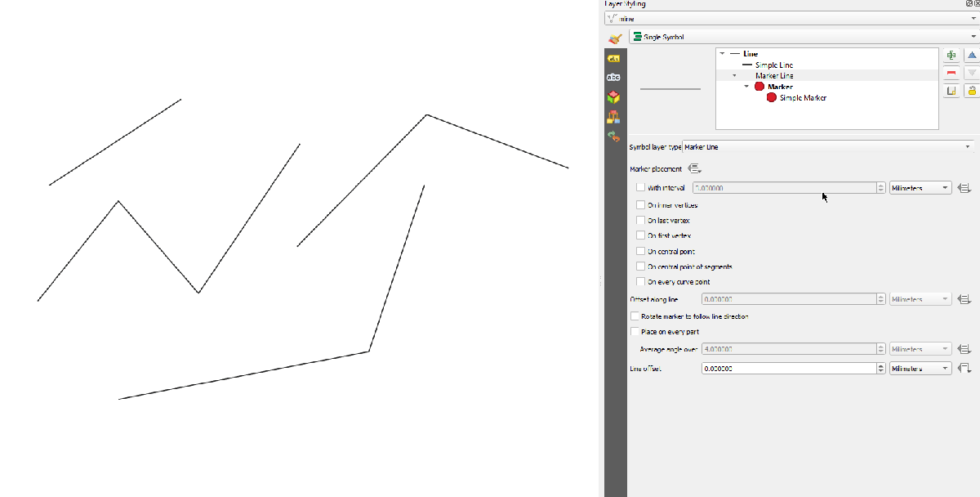Image resolution: width=980 pixels, height=497 pixels.
Task: Move symbol layer up with arrow
Action: (972, 56)
